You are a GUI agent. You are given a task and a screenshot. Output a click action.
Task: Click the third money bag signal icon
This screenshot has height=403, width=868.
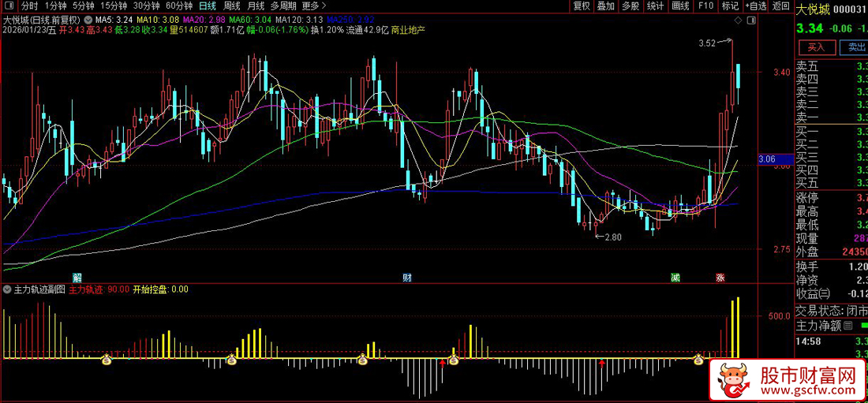pyautogui.click(x=363, y=360)
